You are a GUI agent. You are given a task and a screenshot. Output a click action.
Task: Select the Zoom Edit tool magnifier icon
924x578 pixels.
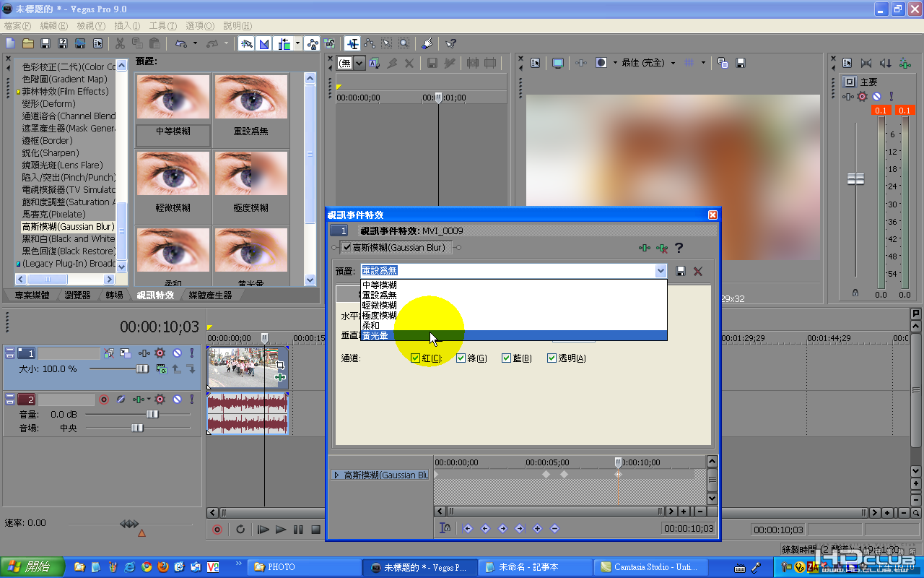404,44
